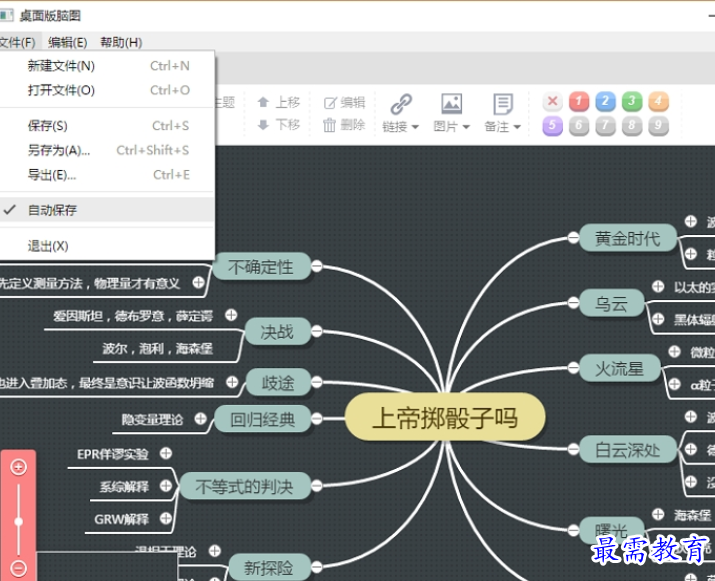Select 另存为(A)... menu entry
The image size is (715, 581).
click(x=107, y=150)
